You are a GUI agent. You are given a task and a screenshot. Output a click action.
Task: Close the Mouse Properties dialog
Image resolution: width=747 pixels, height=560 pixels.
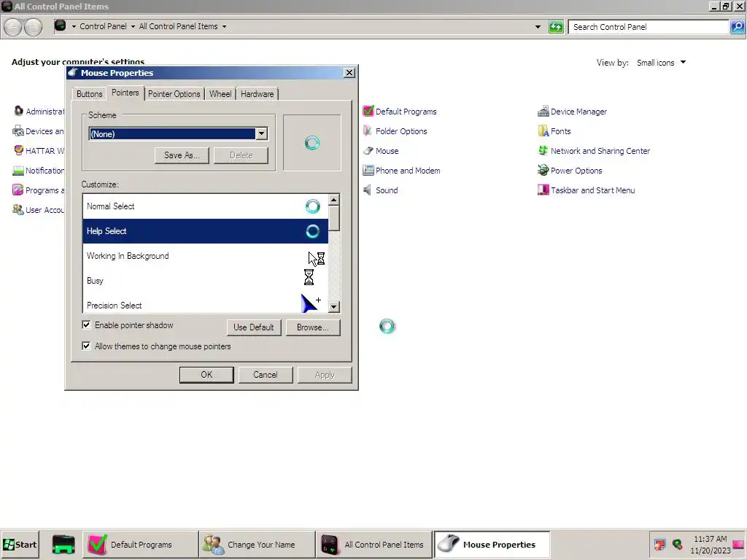pyautogui.click(x=349, y=72)
